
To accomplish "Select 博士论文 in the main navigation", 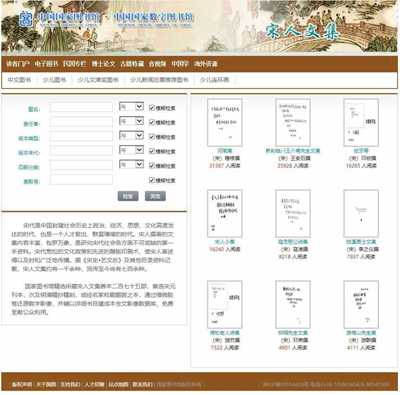I will pos(103,64).
